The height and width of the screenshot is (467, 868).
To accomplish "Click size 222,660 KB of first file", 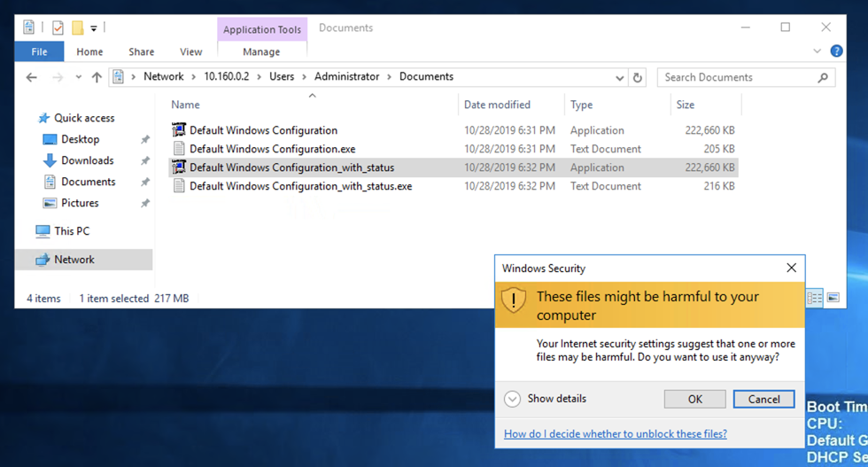I will 709,130.
